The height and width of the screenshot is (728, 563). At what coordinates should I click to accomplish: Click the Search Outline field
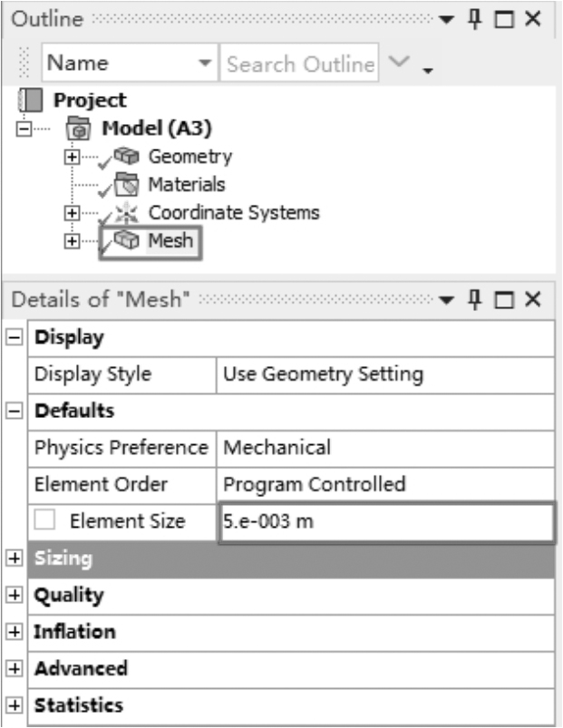click(x=300, y=64)
